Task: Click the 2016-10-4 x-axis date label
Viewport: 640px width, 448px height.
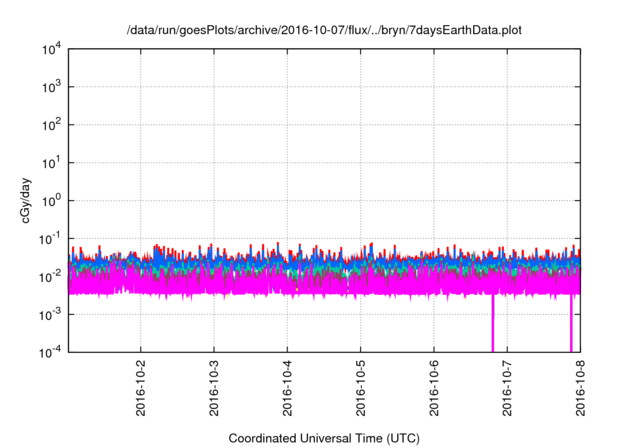Action: point(287,388)
